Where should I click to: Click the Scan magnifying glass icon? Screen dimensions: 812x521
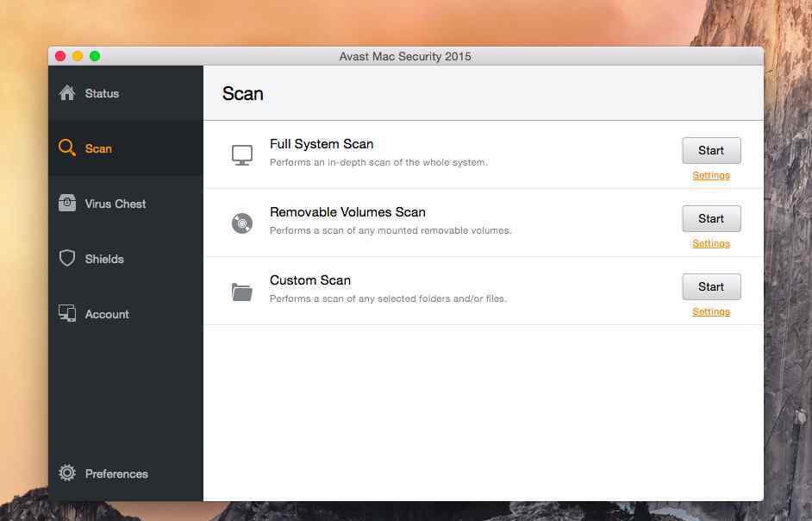pyautogui.click(x=66, y=148)
